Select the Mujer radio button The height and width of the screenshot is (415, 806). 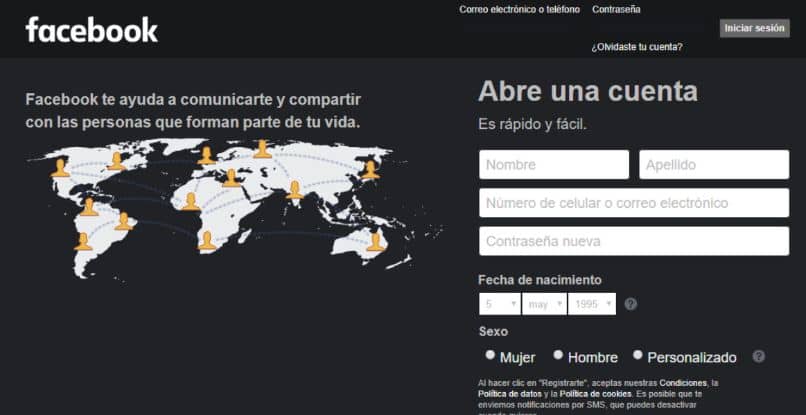(x=490, y=354)
